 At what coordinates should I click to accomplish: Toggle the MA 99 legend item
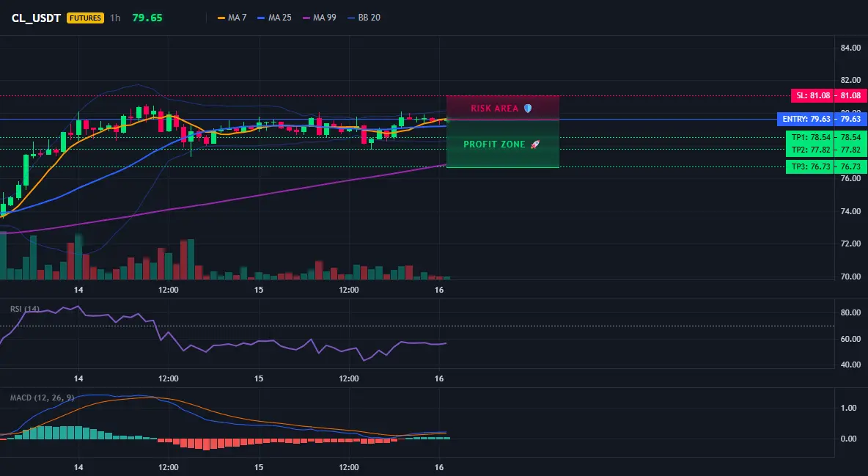[320, 18]
